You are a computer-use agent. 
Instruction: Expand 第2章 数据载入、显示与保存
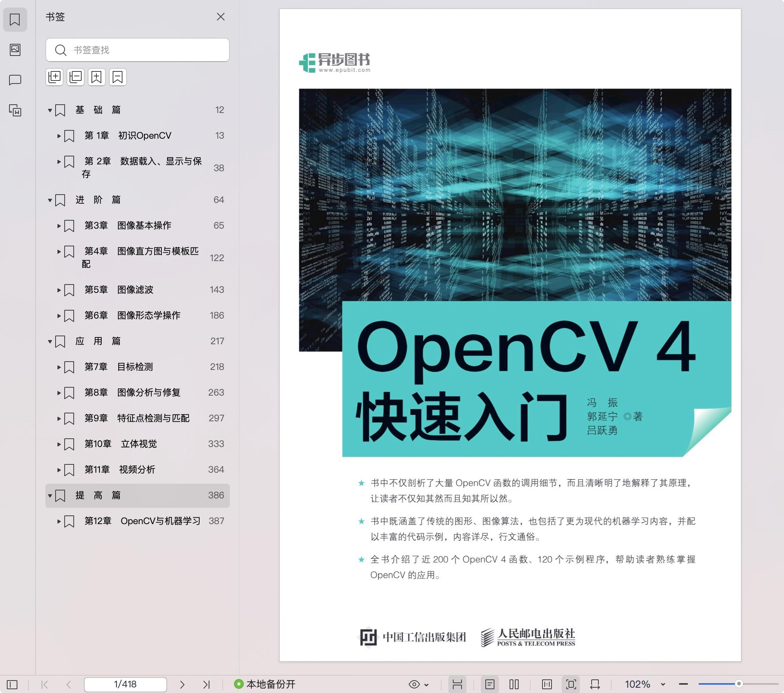tap(59, 162)
